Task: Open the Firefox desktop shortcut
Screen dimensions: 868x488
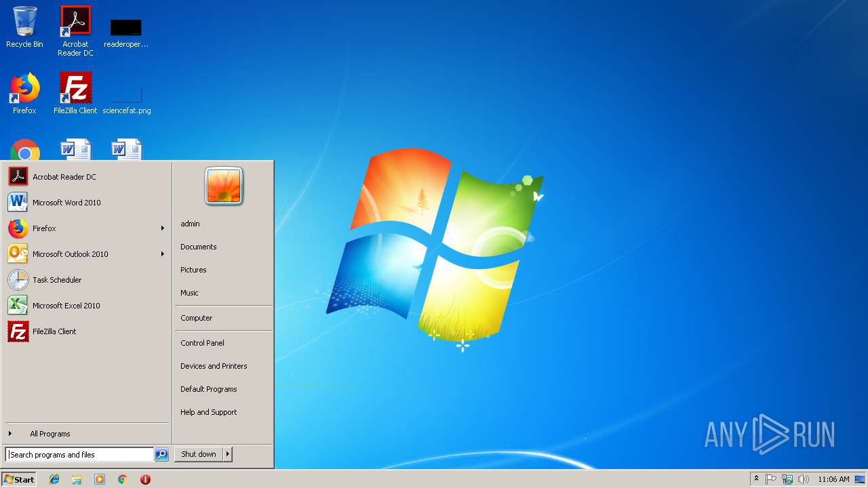Action: pos(24,94)
